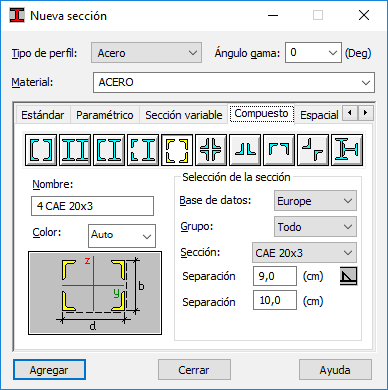
Task: Pick the two angles facing inward icon
Action: [279, 150]
